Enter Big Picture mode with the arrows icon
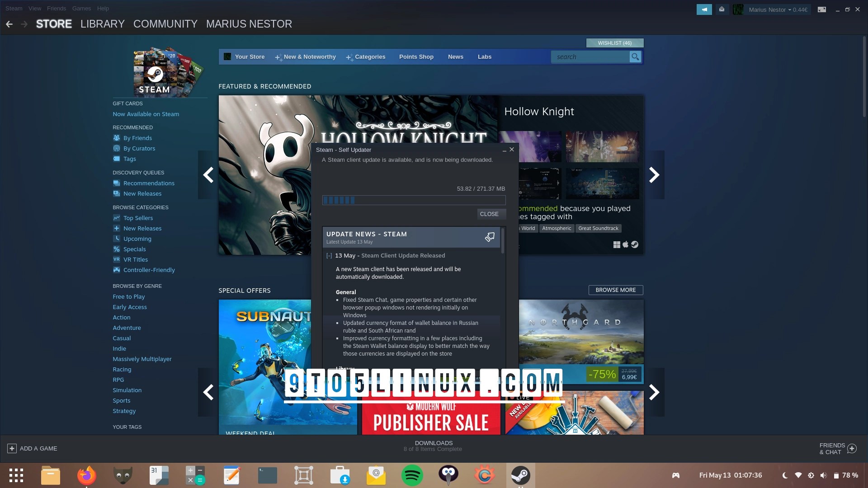 [x=822, y=9]
